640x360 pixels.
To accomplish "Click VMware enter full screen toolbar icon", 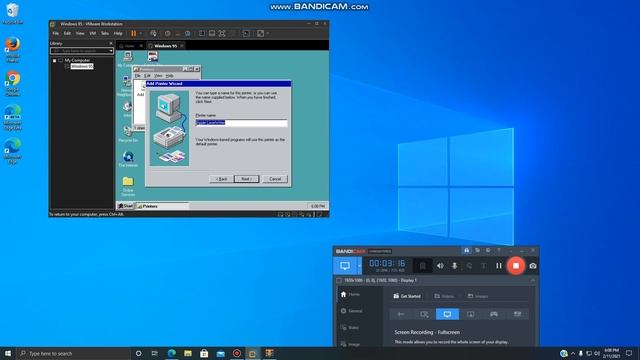I will pos(222,33).
